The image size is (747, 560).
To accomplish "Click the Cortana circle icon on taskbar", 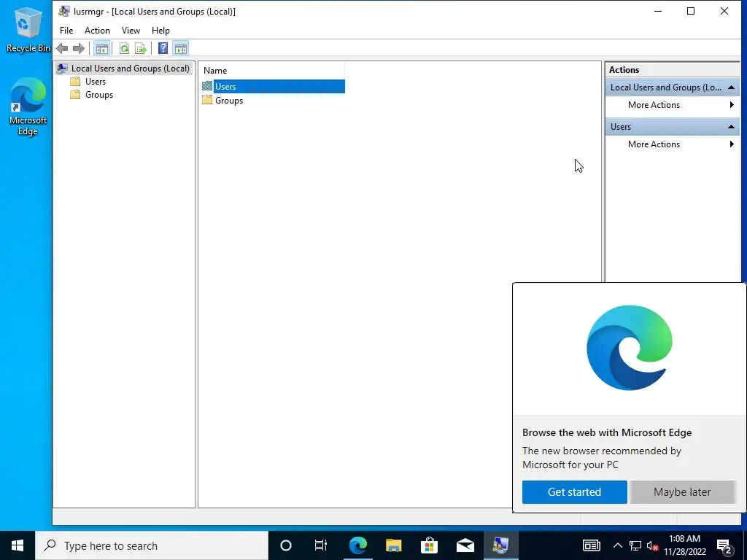I will (285, 545).
